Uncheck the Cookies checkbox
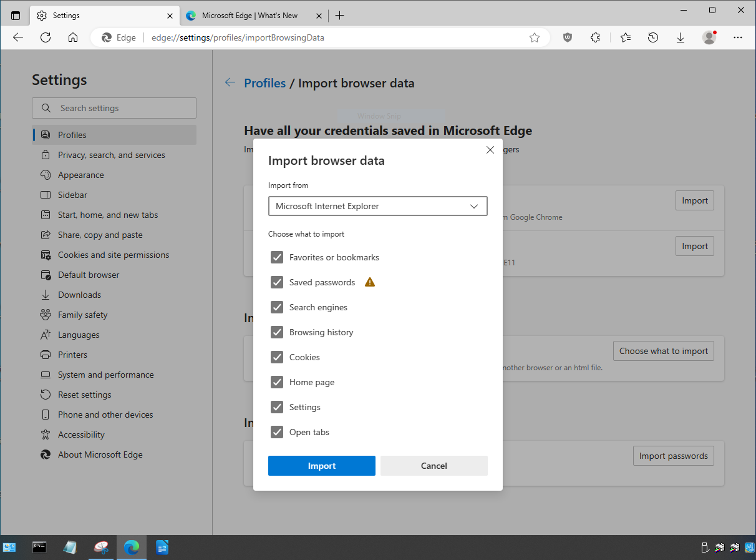Screen dimensions: 756x560 point(277,357)
